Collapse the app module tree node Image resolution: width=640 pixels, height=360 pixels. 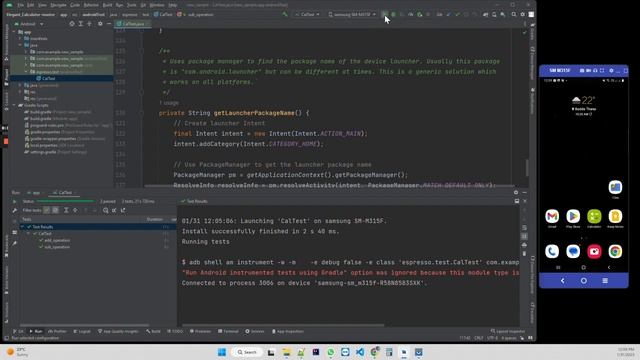[x=14, y=32]
